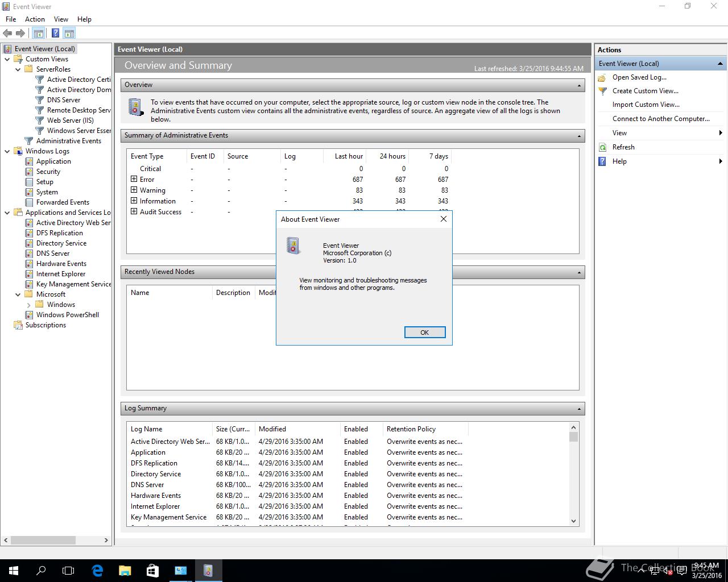
Task: Click the Application log icon in the tree
Action: [29, 161]
